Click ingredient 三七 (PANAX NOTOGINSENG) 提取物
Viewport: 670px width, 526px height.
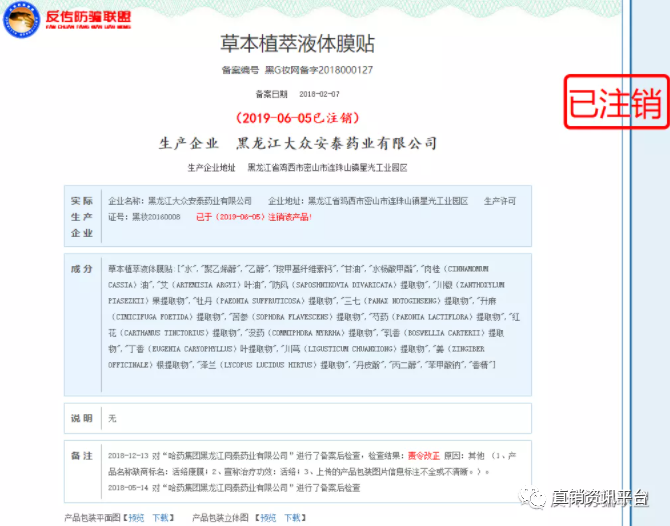(x=406, y=301)
